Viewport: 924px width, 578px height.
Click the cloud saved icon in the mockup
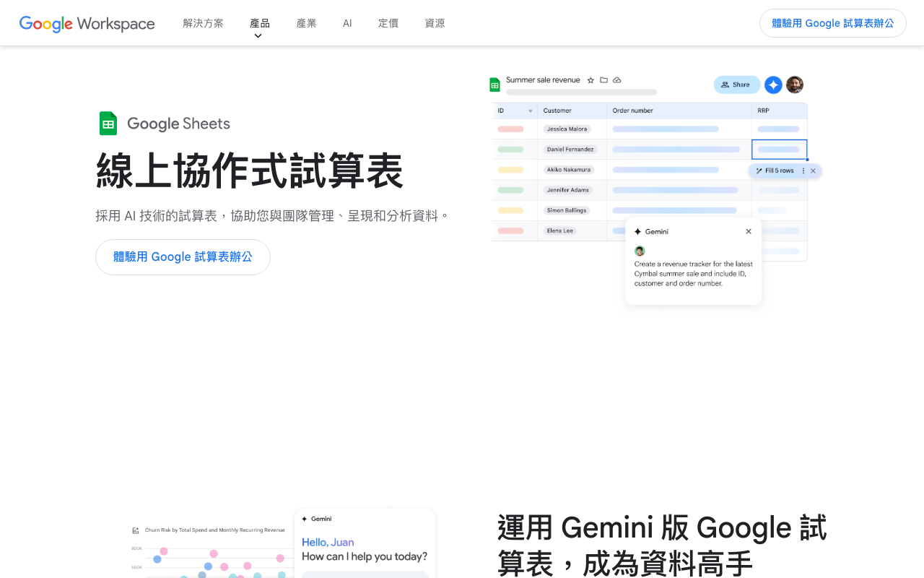click(617, 80)
